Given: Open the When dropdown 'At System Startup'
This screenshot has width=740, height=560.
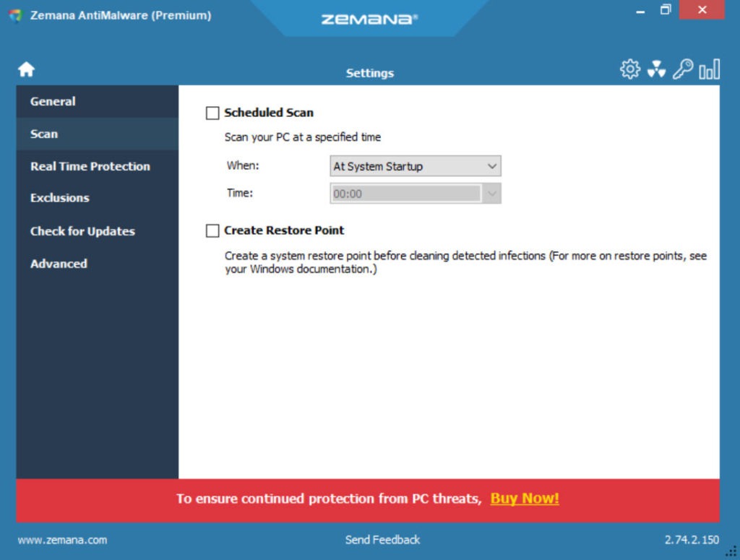Looking at the screenshot, I should pyautogui.click(x=416, y=166).
